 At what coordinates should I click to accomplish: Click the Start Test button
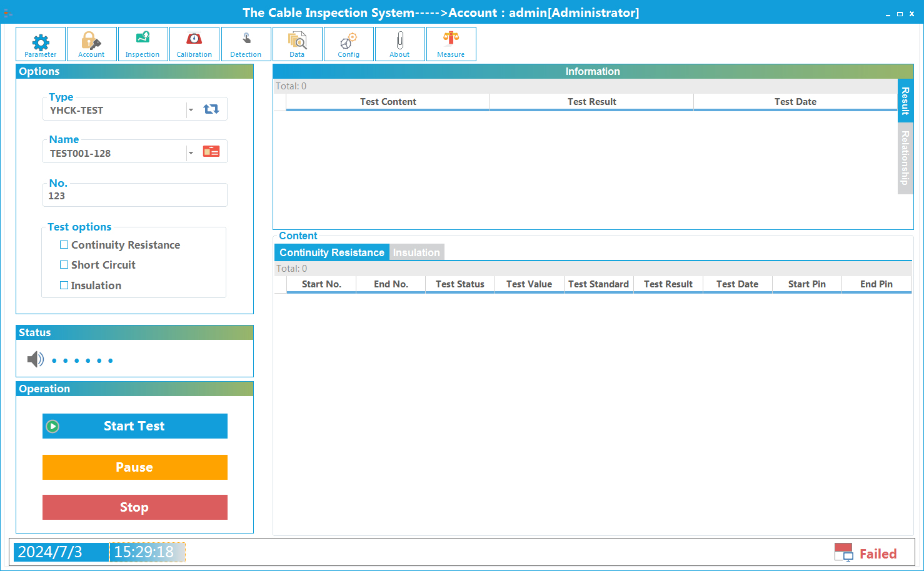click(x=134, y=426)
